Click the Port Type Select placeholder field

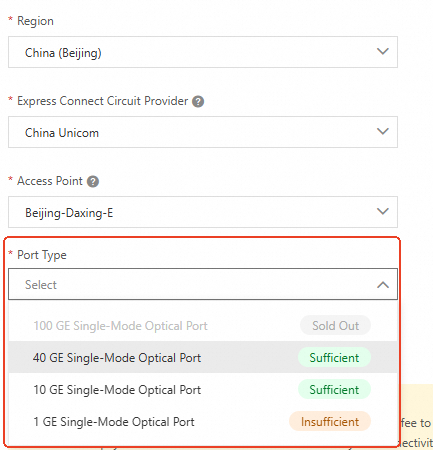click(203, 284)
